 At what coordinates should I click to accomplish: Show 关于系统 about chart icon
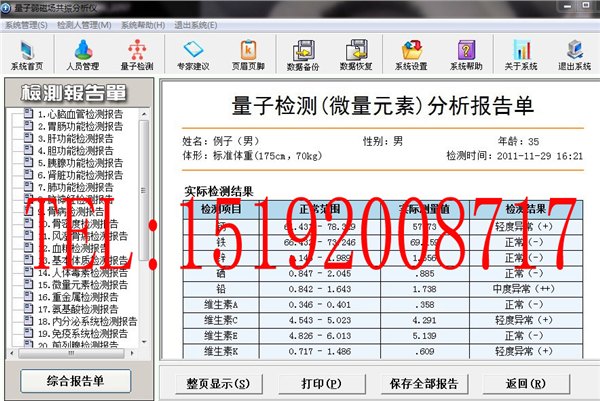tap(521, 55)
